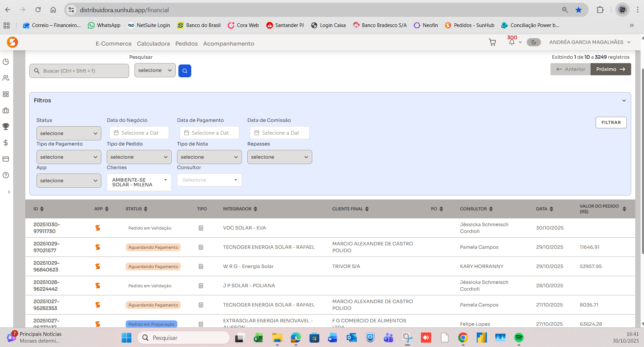Open the pie chart sidebar icon

pos(6,62)
